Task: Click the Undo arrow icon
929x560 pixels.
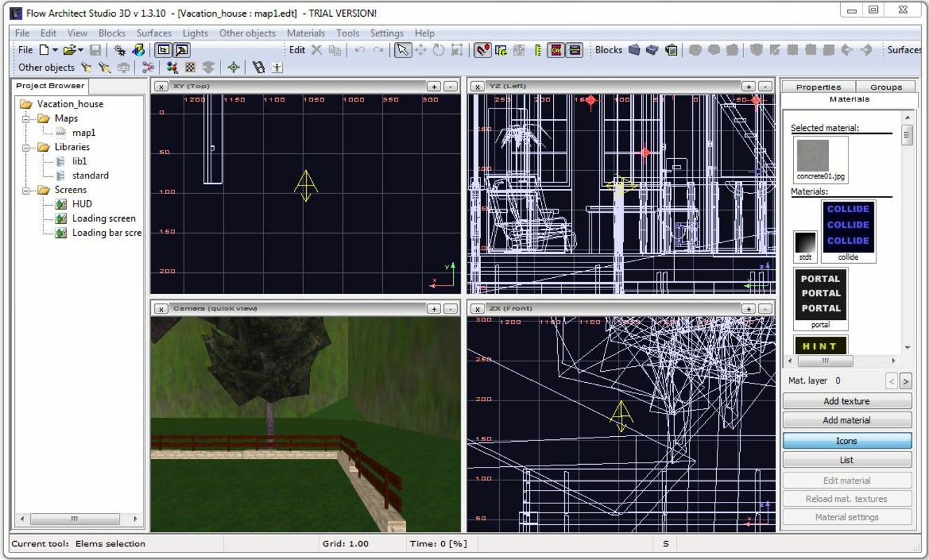Action: [360, 50]
